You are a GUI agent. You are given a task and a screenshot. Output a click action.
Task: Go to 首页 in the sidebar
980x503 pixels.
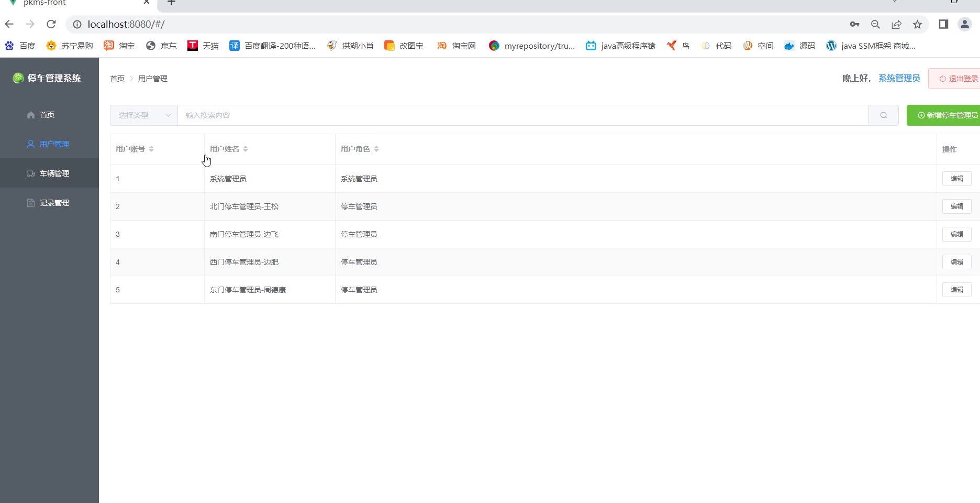[x=49, y=115]
